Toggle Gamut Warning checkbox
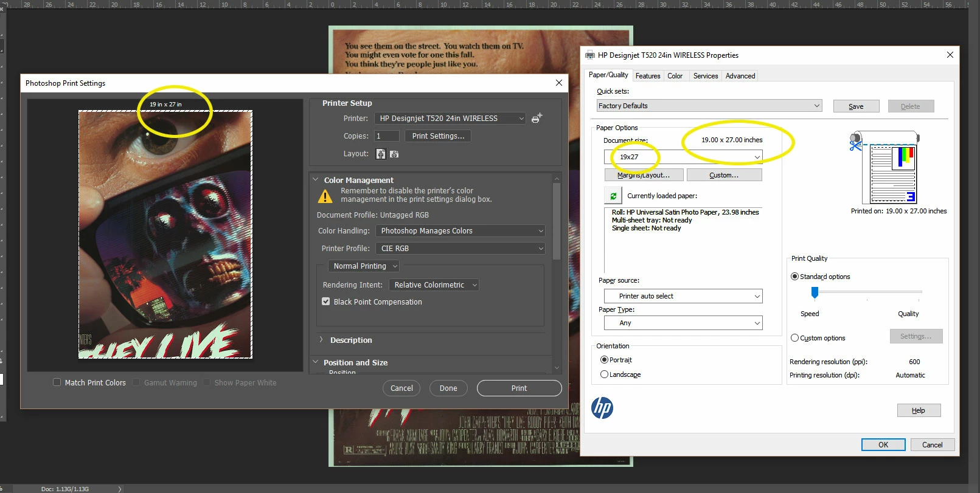The height and width of the screenshot is (493, 980). tap(136, 382)
